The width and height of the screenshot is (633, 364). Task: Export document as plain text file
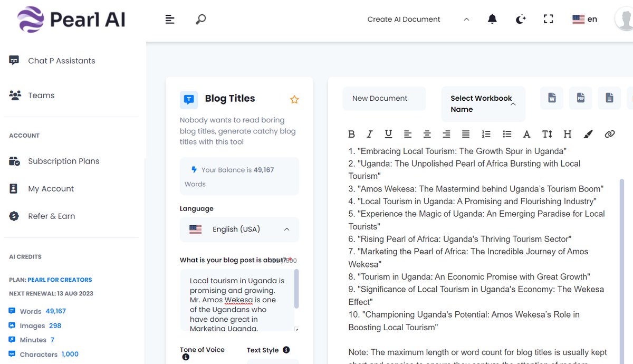[609, 98]
